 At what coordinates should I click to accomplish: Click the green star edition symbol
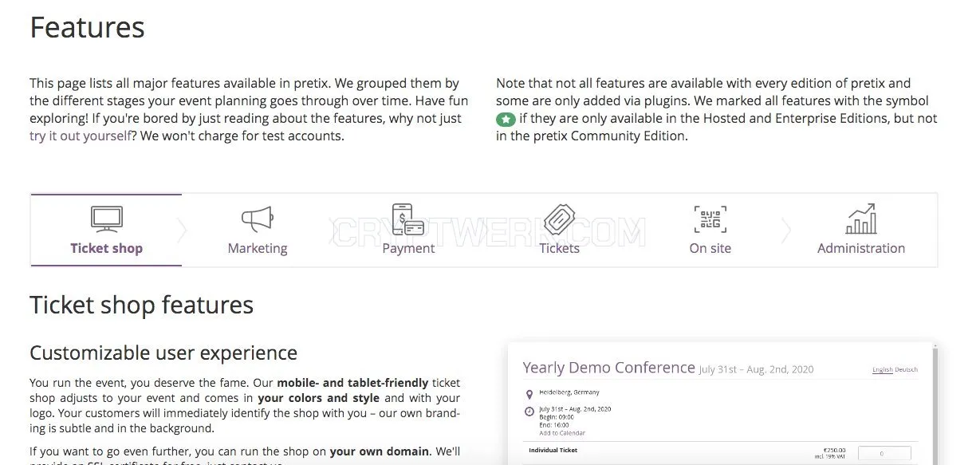(506, 119)
